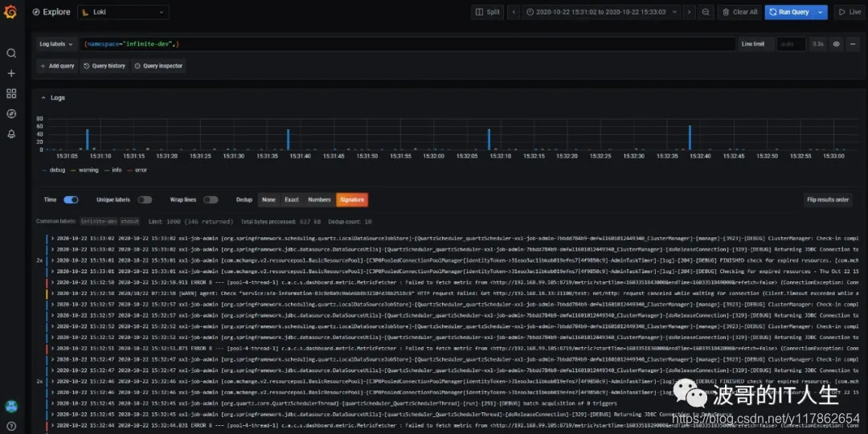
Task: Open the Explore compass icon in sidebar
Action: (11, 113)
